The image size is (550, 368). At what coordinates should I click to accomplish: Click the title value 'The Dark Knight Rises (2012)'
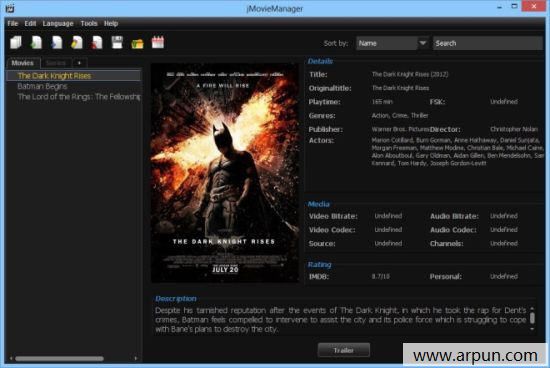point(410,74)
